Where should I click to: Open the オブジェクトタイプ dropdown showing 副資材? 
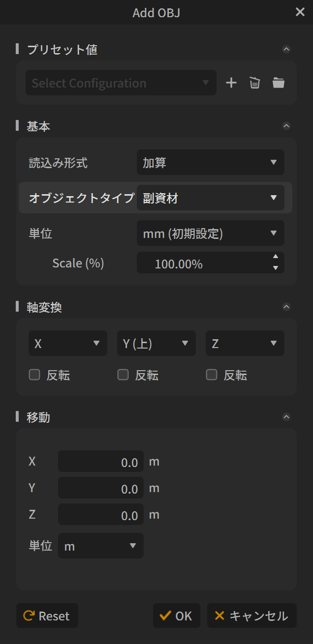[212, 198]
